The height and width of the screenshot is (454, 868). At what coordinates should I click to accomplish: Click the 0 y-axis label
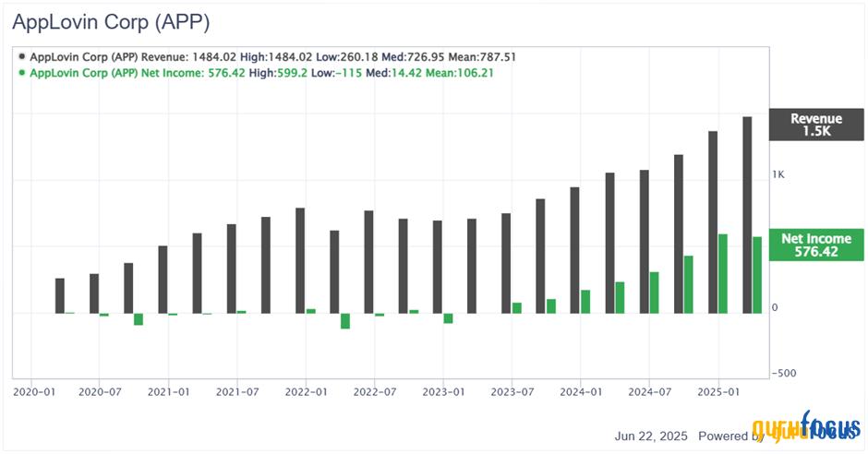point(775,307)
